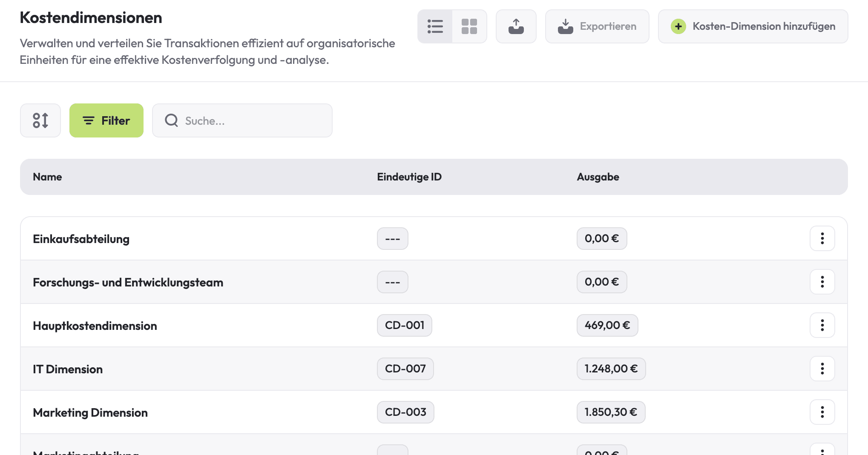
Task: Open kebab menu for Marketing Dimension
Action: pos(822,412)
